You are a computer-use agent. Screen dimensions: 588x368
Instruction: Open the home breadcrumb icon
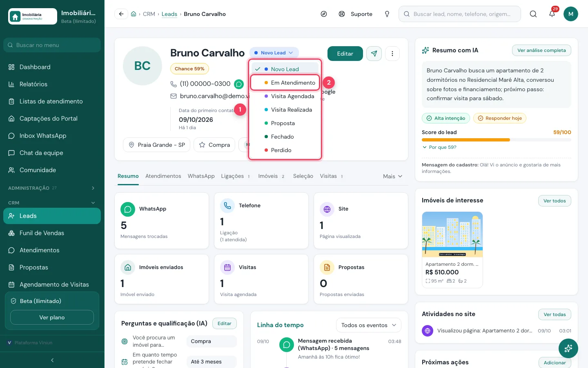tap(134, 14)
